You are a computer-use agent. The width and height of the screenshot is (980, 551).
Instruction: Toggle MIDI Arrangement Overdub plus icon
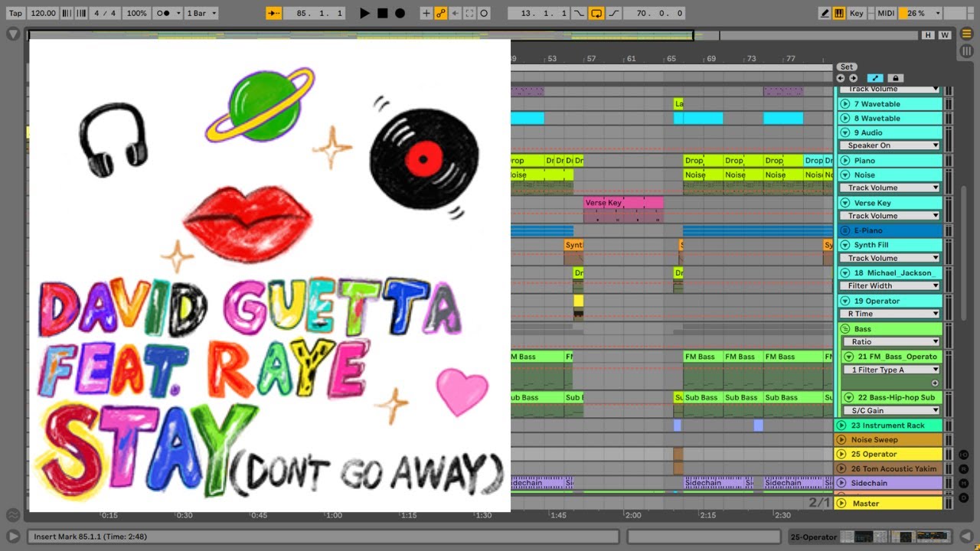(426, 13)
